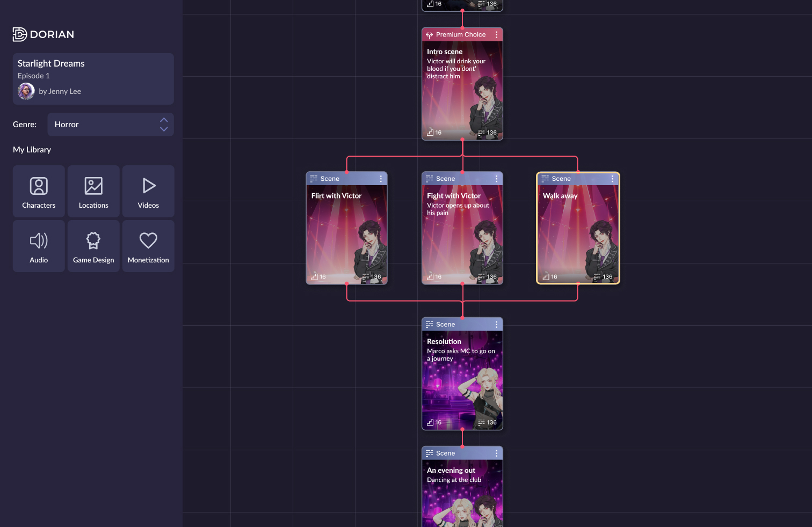This screenshot has height=527, width=812.
Task: Select the Fight with Victor scene card
Action: click(462, 228)
